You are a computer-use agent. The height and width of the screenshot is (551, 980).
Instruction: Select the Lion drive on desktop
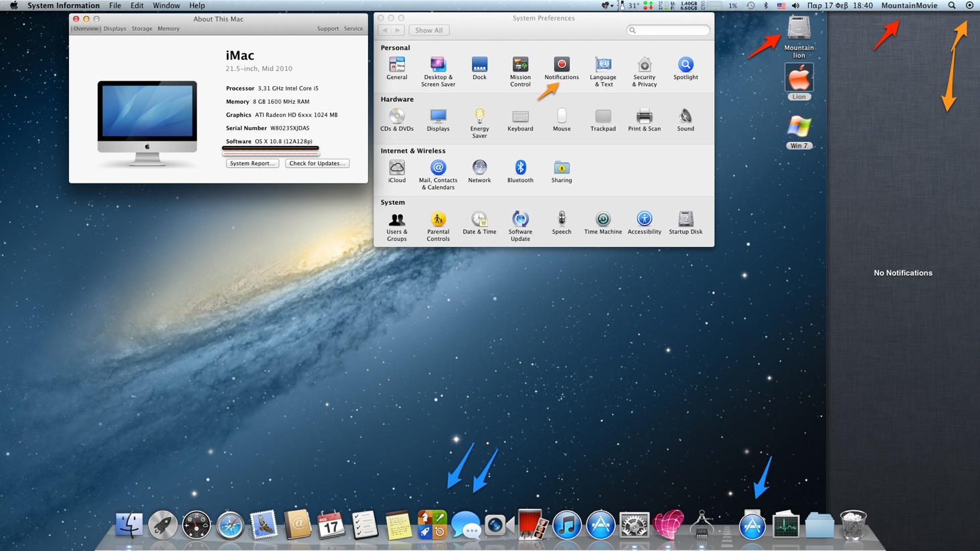(799, 82)
